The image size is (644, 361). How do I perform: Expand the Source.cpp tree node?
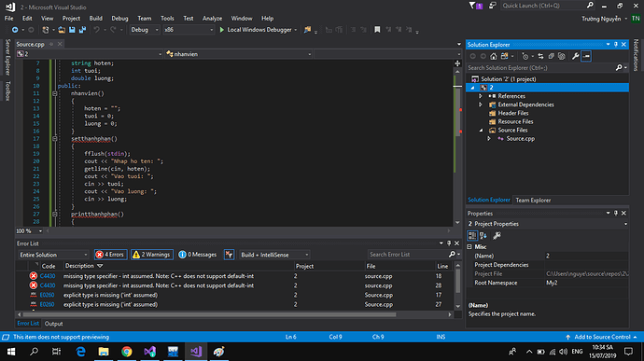pos(489,139)
